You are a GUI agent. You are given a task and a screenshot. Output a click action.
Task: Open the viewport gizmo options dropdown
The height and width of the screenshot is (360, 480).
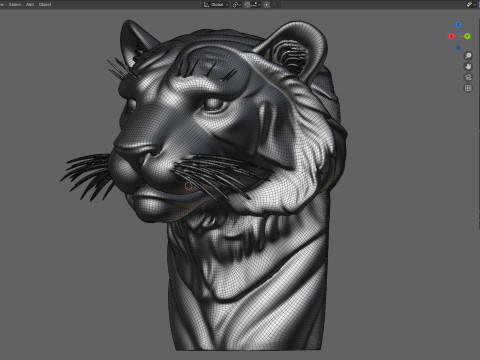coord(471,5)
